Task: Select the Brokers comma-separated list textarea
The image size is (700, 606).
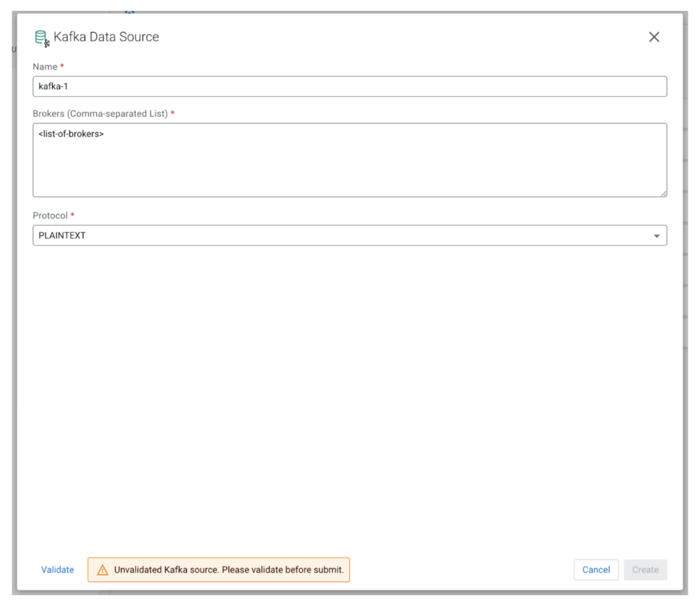Action: (x=350, y=157)
